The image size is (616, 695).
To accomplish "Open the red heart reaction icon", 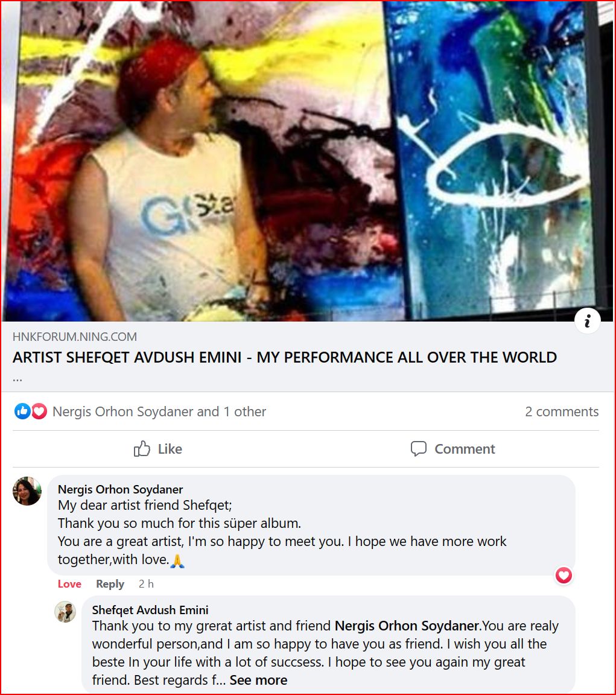I will (39, 411).
